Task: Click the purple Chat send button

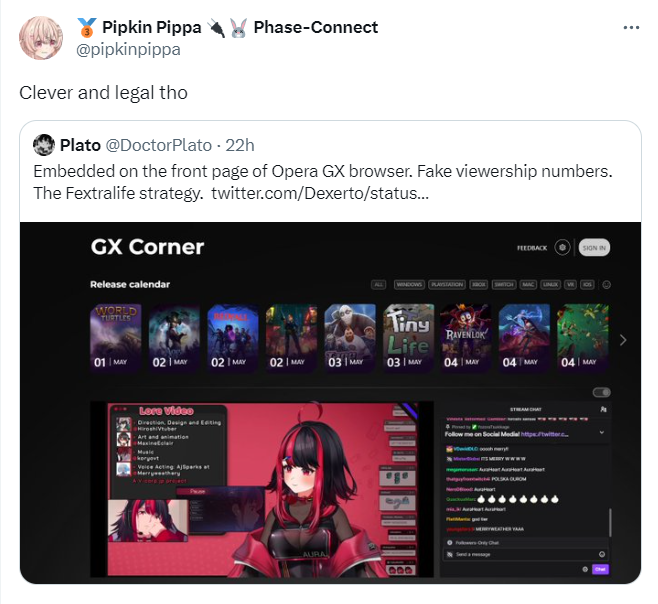Action: point(600,569)
